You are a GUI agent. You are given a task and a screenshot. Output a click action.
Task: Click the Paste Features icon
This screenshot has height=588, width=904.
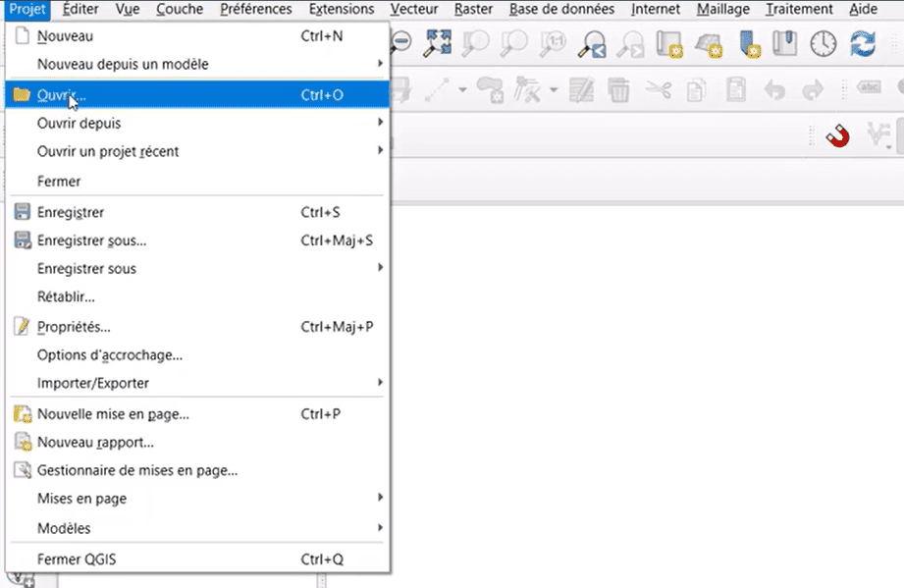735,90
